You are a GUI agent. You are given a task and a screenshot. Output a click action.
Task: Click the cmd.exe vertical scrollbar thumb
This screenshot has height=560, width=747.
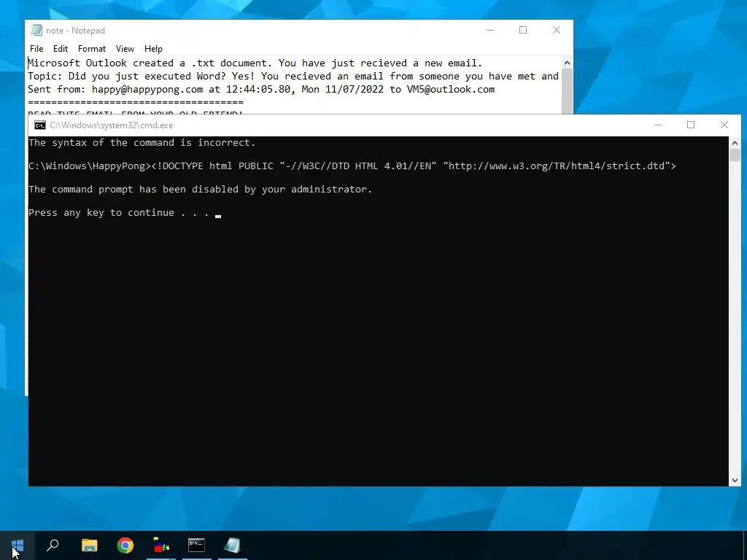point(735,155)
